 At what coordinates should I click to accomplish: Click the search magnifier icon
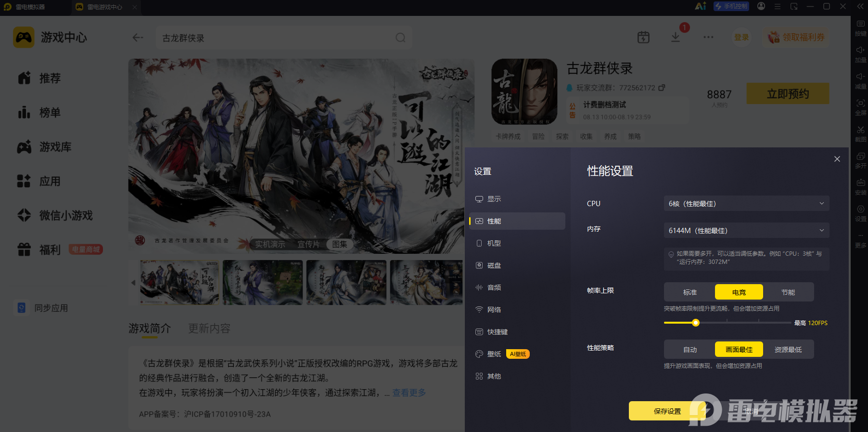coord(400,38)
